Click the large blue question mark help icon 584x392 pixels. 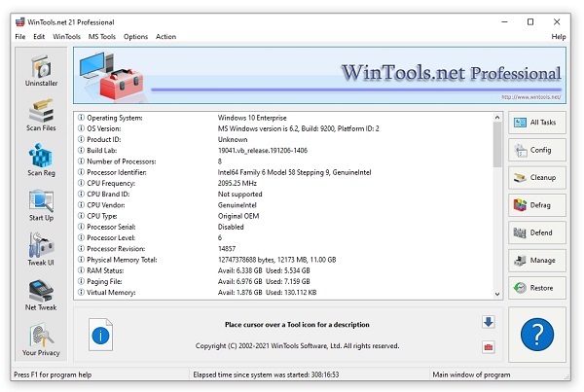536,335
